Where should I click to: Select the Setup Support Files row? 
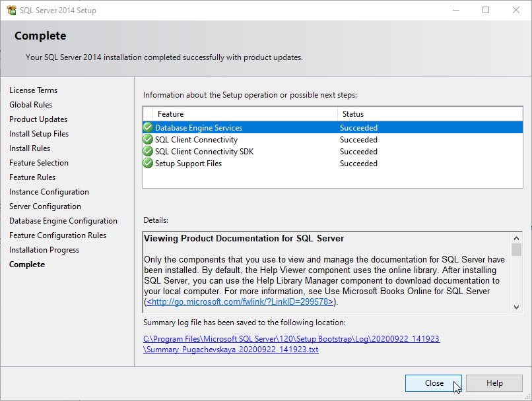188,164
